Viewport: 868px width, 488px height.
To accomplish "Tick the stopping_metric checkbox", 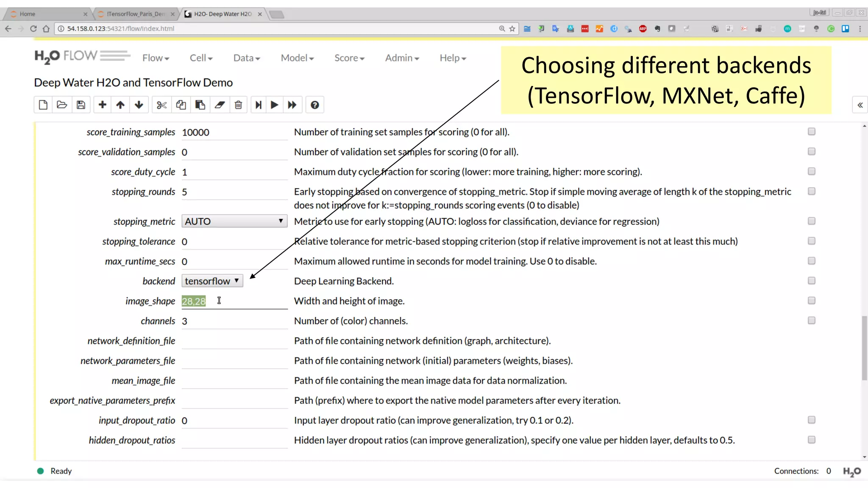I will pyautogui.click(x=811, y=221).
